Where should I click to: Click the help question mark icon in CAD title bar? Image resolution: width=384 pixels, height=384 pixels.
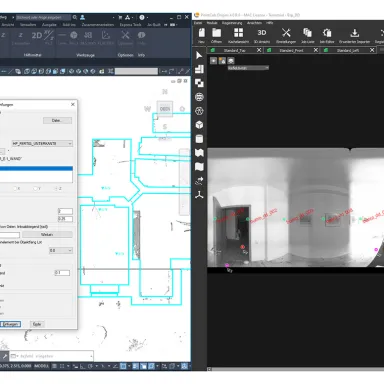[142, 17]
